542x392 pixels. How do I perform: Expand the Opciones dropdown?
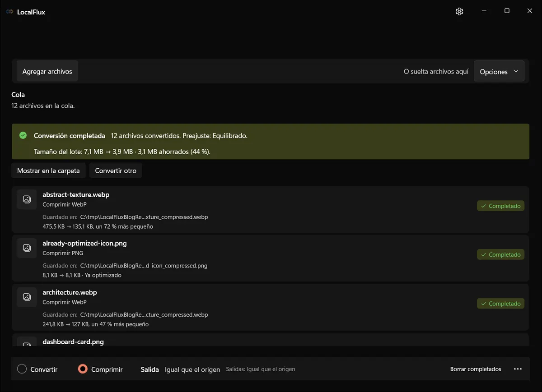pos(499,71)
